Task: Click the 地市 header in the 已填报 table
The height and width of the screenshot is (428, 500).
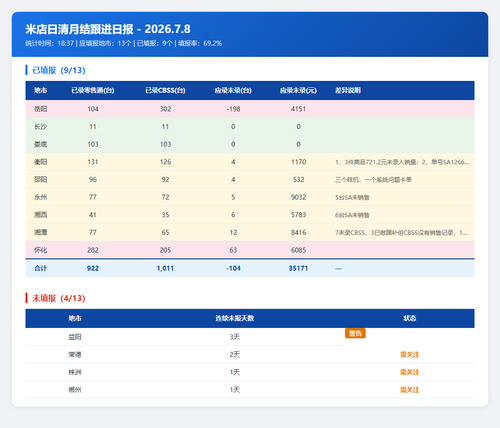Action: (41, 90)
